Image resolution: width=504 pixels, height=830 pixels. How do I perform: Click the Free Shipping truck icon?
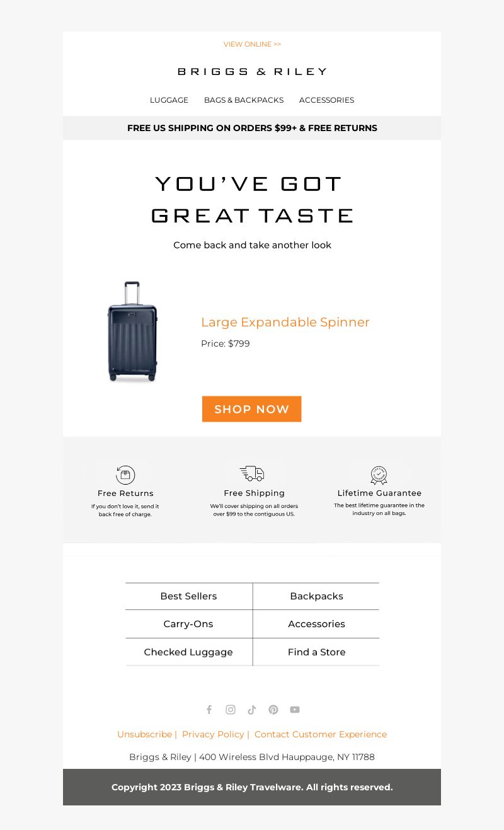(252, 473)
